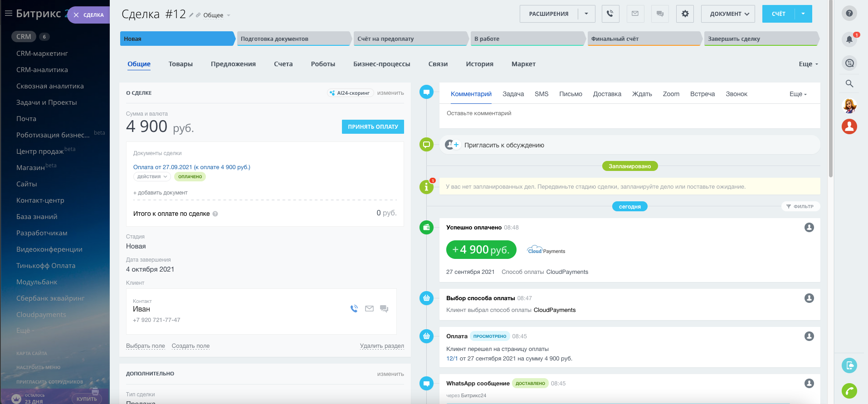The image size is (868, 404).
Task: Expand the Расширения dropdown arrow
Action: [586, 14]
